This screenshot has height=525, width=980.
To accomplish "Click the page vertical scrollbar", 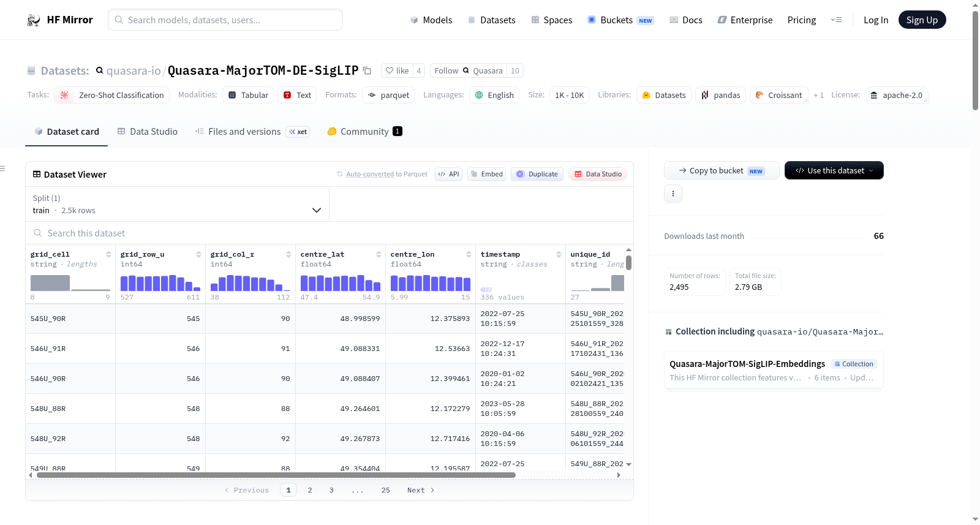I will click(x=976, y=60).
